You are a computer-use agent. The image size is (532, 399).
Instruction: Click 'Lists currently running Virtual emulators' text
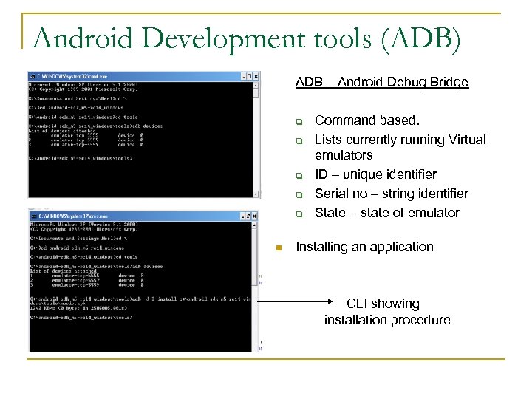(400, 147)
